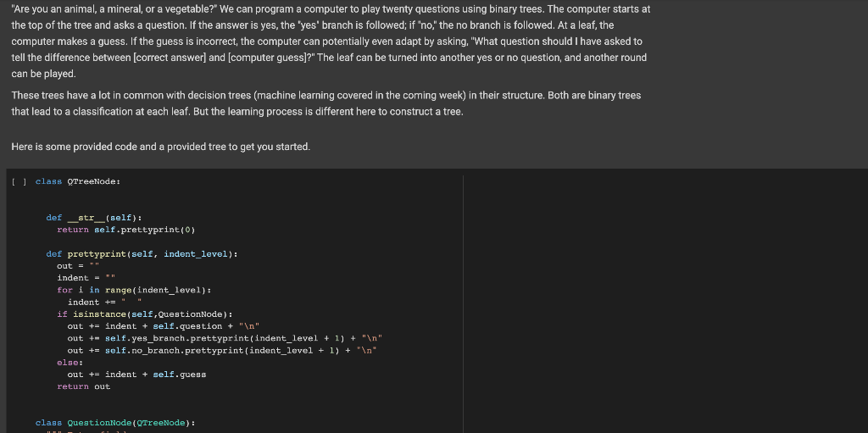The image size is (868, 433).
Task: Click the 'if isinstance(self,QuestionNode):' line
Action: [145, 314]
